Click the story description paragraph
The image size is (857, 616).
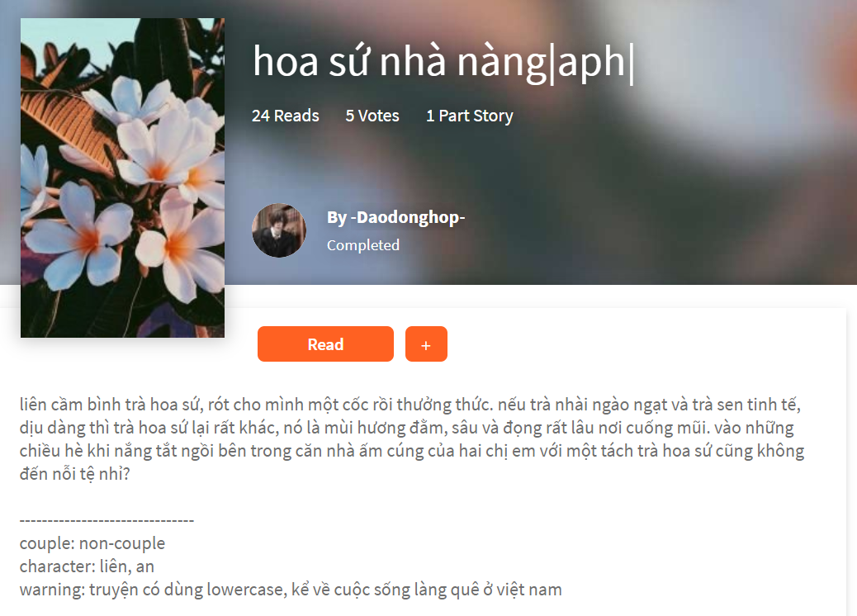pos(412,439)
